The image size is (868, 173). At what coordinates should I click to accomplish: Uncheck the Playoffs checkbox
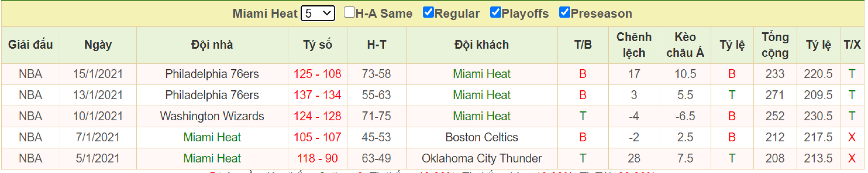pyautogui.click(x=495, y=13)
